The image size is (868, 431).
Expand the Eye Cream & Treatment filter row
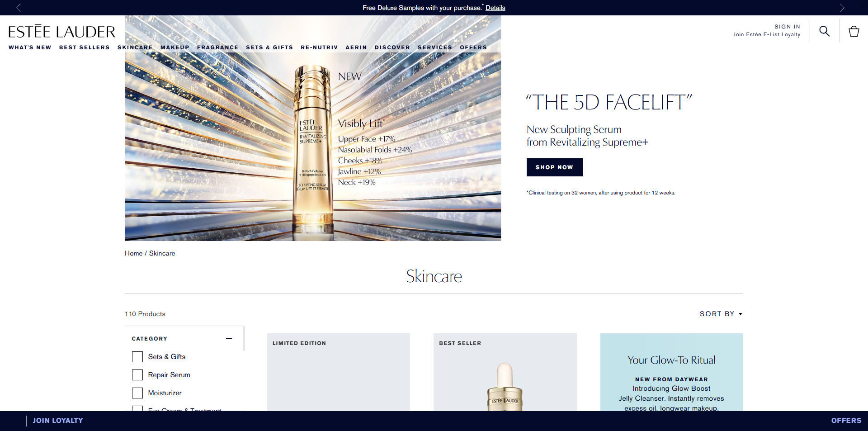coord(137,409)
